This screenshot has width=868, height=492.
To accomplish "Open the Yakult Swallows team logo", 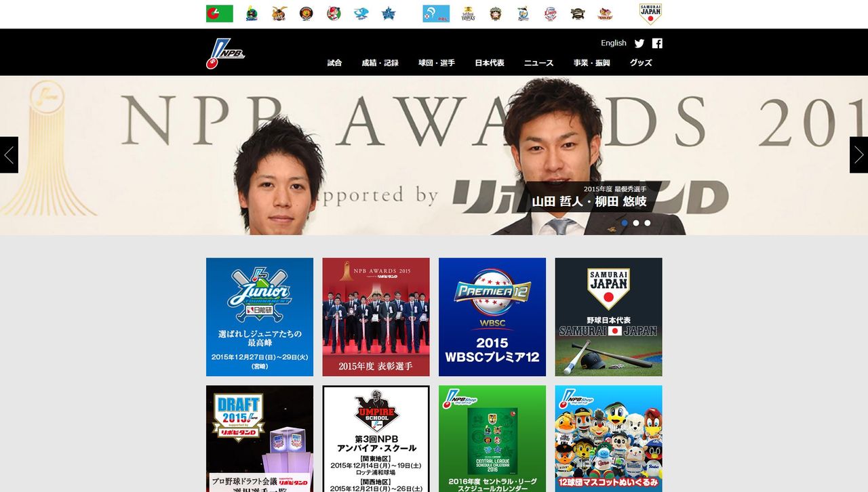I will click(x=252, y=14).
